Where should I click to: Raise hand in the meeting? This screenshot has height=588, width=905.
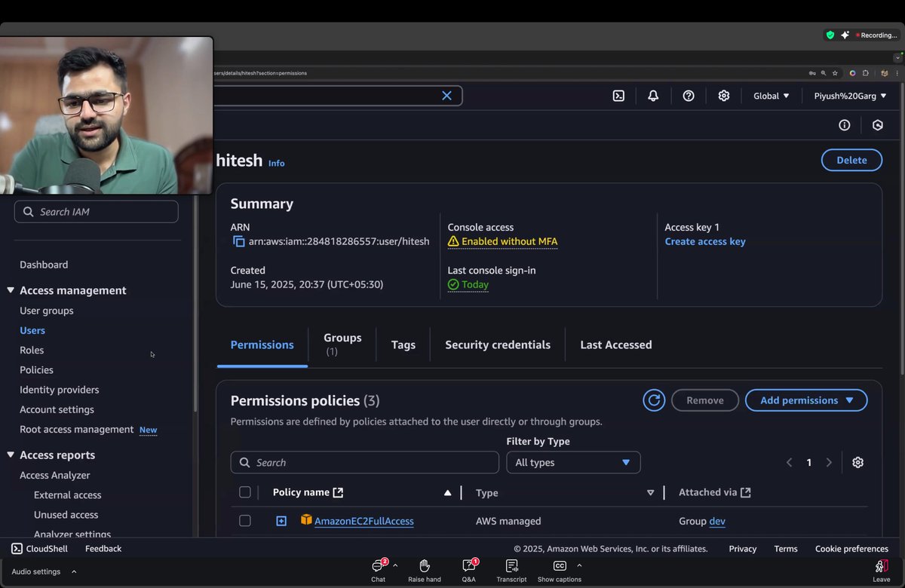click(x=425, y=571)
